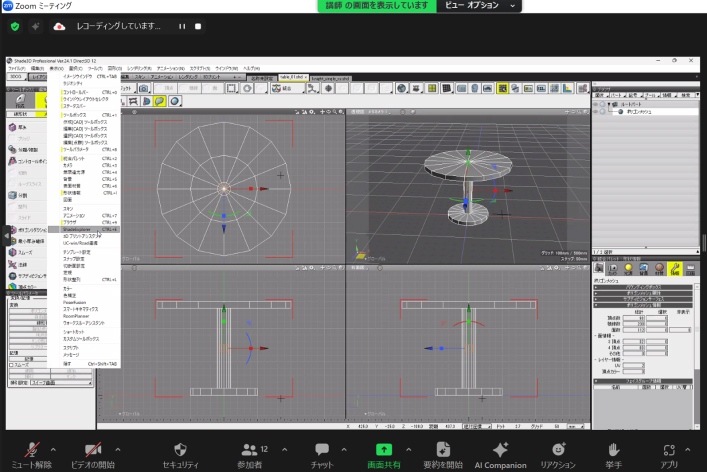Expand participants options arrow beside 参加者
707x472 pixels.
coord(285,449)
